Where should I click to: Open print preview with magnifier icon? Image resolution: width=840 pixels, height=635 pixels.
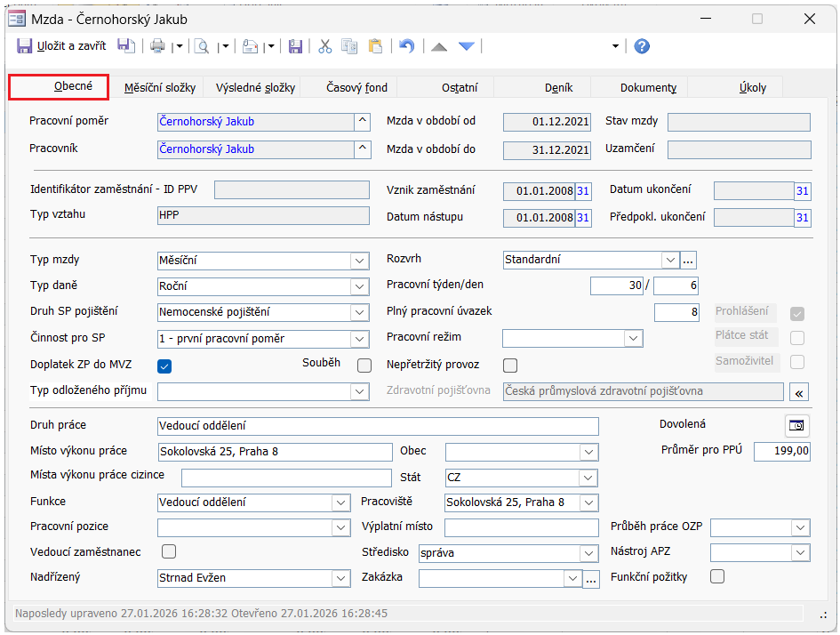[202, 46]
